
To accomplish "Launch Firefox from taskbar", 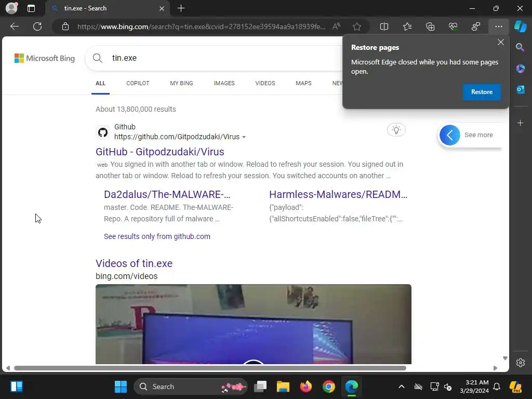I will coord(306,387).
